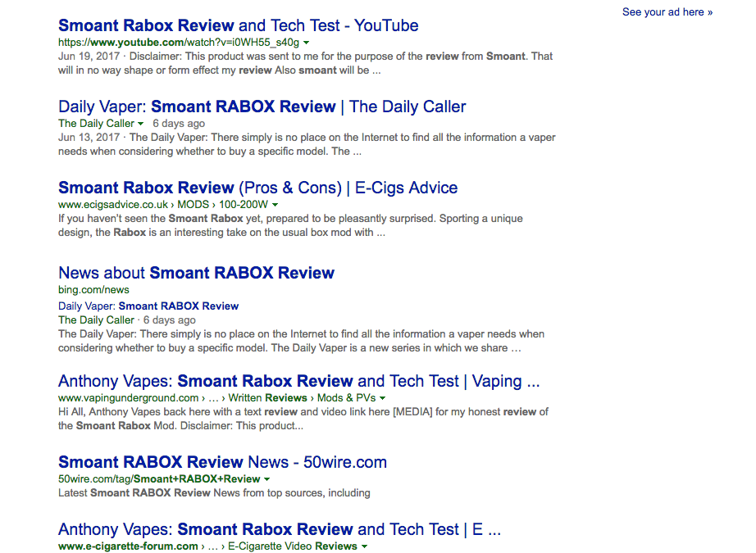Expand the arrow beside the 50wire.com tag URL

267,479
